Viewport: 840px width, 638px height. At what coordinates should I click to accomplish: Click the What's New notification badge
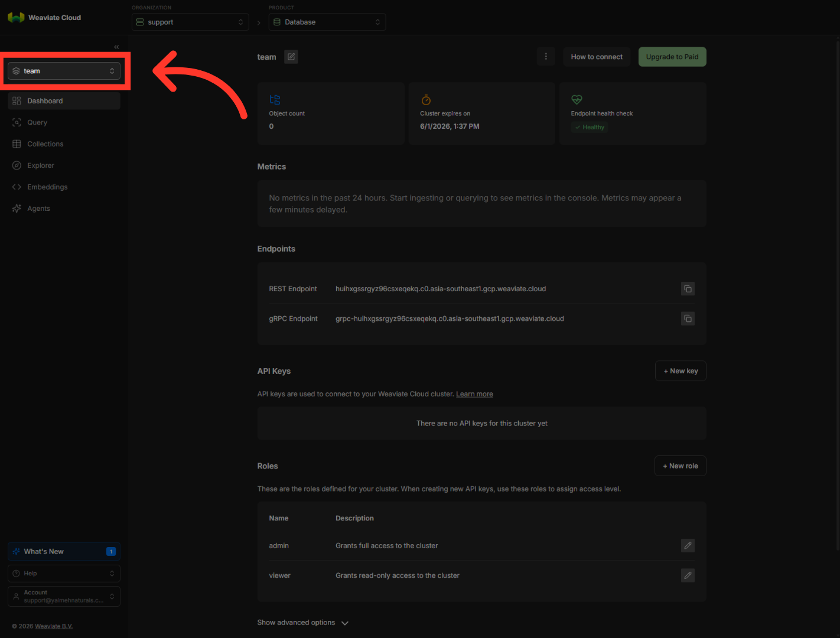111,552
